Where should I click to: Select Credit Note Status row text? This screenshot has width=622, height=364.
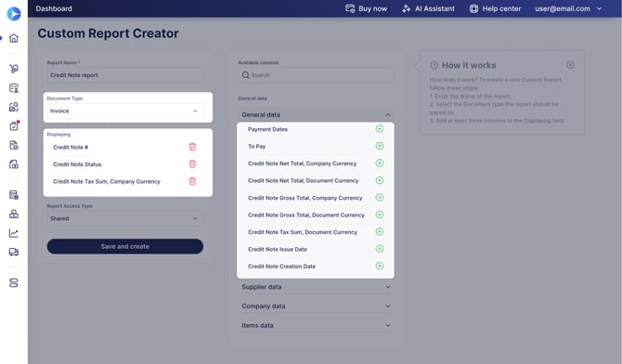click(x=77, y=164)
